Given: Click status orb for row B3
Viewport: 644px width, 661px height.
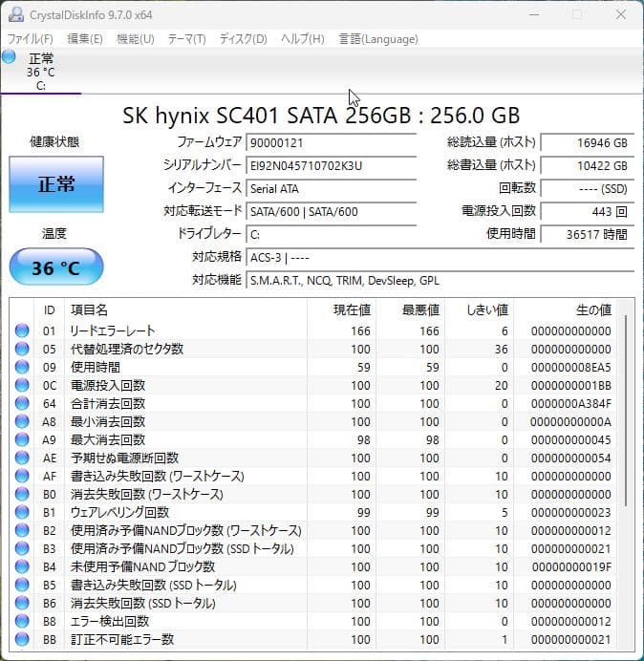Looking at the screenshot, I should (x=22, y=548).
